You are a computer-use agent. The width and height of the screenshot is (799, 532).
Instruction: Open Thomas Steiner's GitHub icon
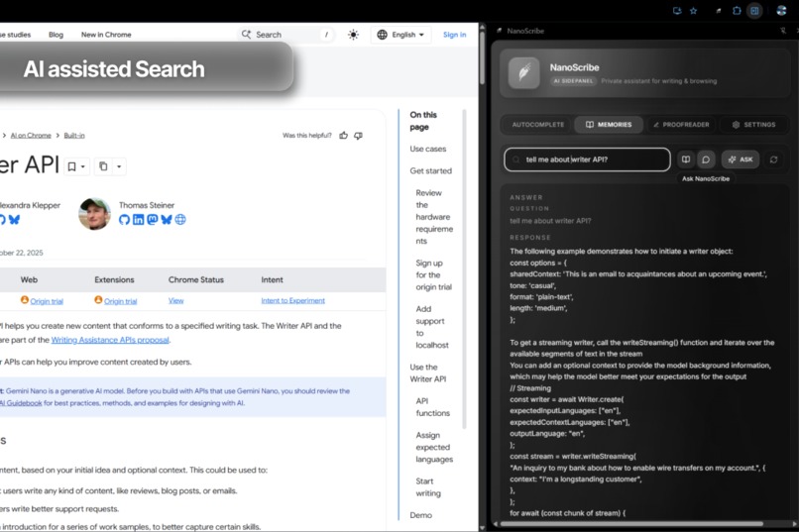tap(124, 219)
